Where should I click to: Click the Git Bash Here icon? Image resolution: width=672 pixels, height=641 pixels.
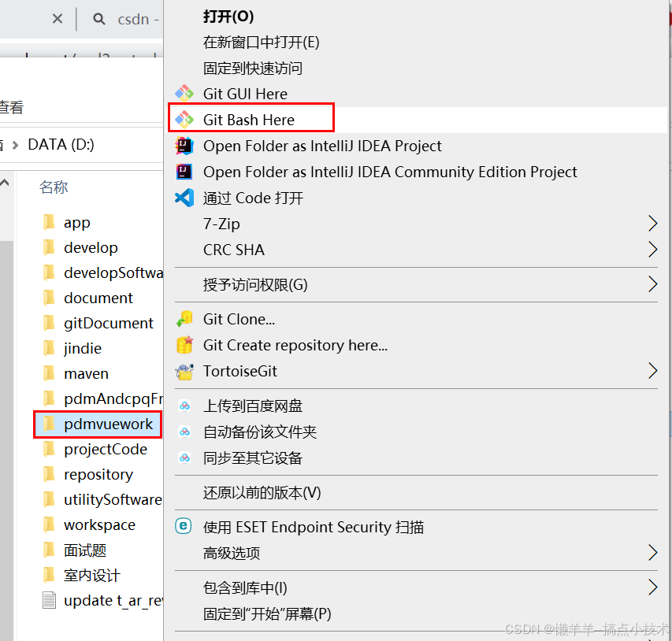tap(184, 120)
